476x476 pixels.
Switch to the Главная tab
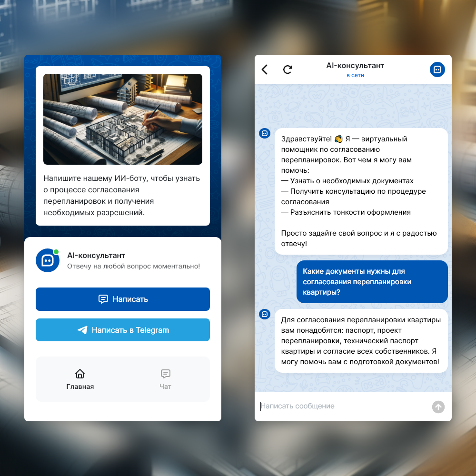(x=80, y=379)
